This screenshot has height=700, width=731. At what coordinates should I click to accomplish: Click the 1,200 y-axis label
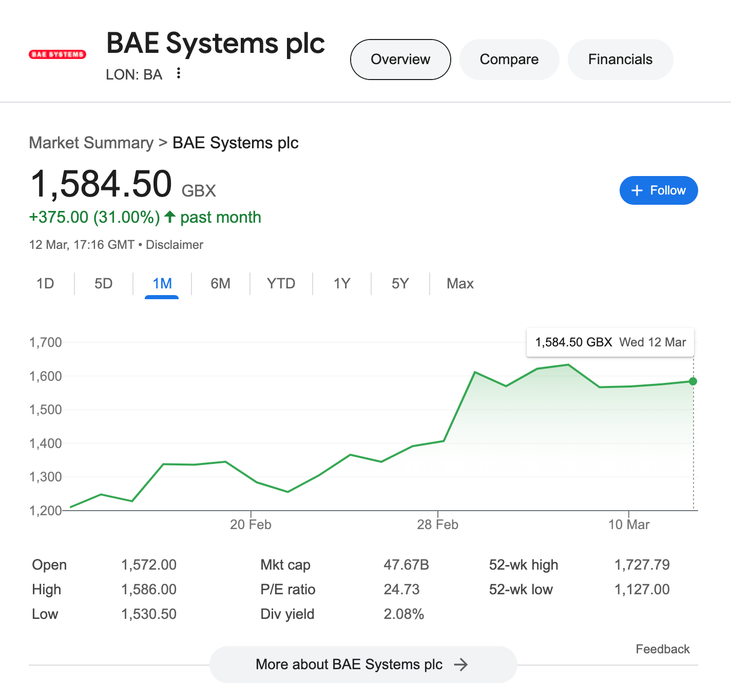tap(45, 511)
